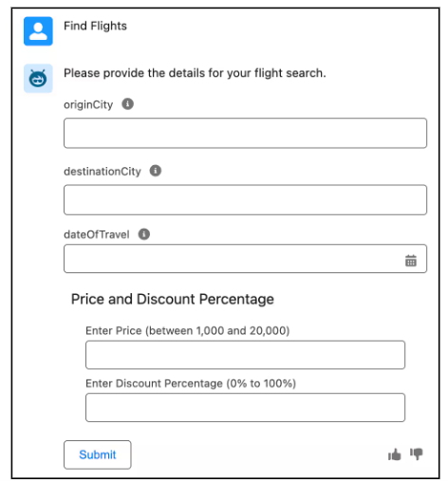Focus the destinationCity text field
Screen dimensions: 448x481
(x=245, y=199)
